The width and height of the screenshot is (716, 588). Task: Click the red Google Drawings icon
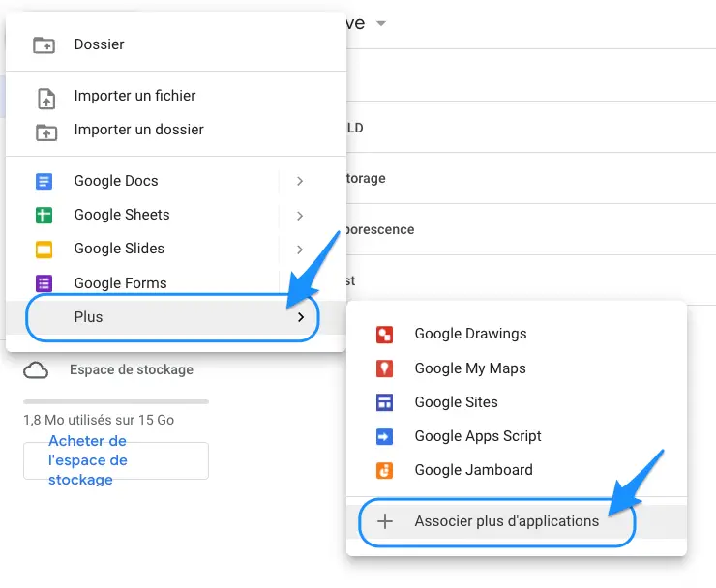[x=384, y=335]
